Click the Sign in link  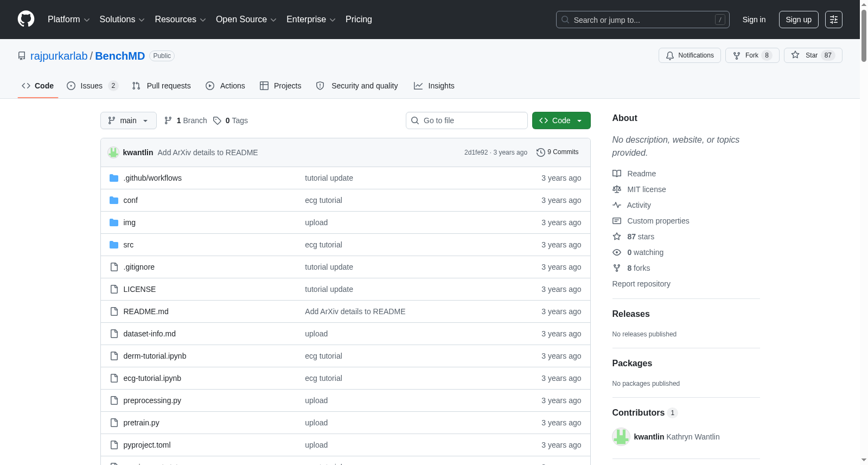[754, 20]
